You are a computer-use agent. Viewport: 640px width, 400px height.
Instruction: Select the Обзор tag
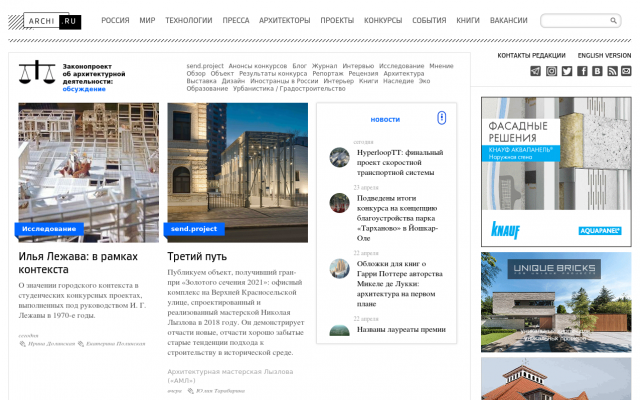pos(196,73)
